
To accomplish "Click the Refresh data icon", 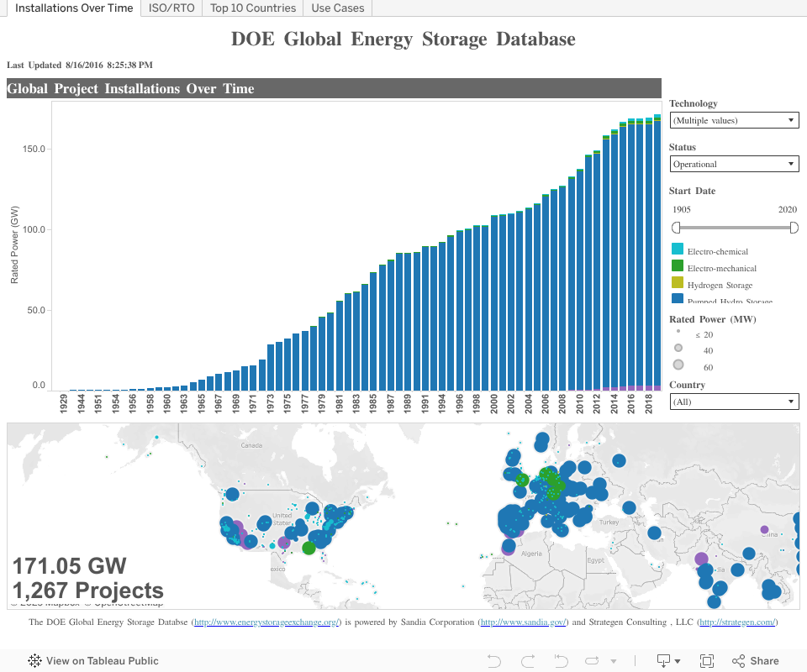I will (x=592, y=661).
